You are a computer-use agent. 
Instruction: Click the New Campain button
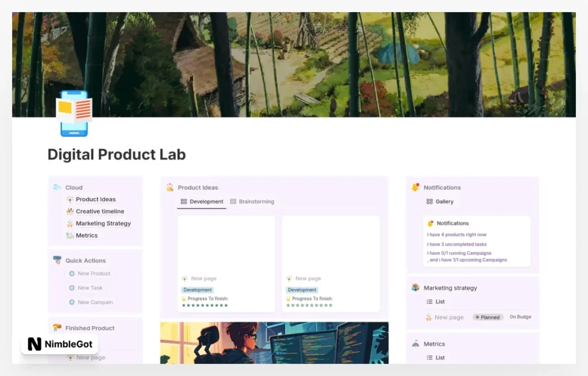[91, 302]
